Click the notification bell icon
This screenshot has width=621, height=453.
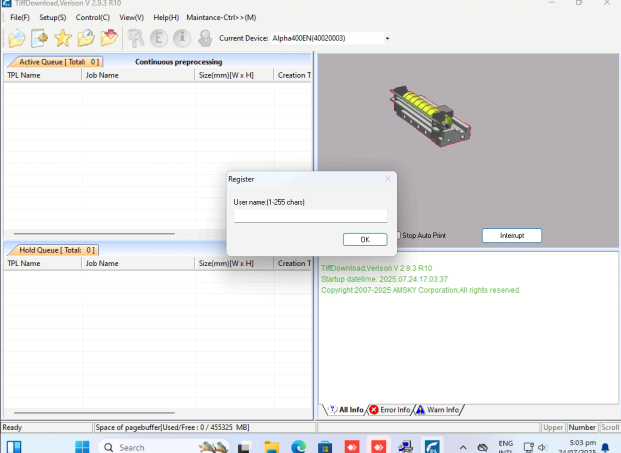coord(605,447)
